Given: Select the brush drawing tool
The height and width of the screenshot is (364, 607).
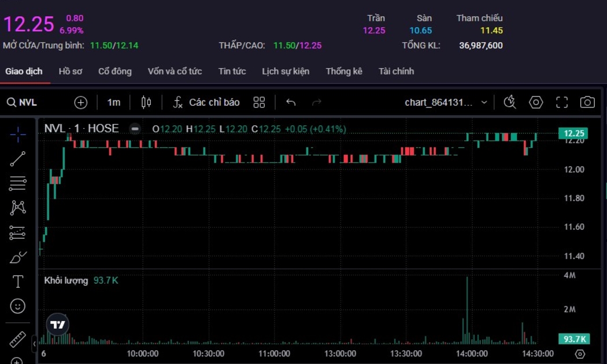Looking at the screenshot, I should (18, 257).
